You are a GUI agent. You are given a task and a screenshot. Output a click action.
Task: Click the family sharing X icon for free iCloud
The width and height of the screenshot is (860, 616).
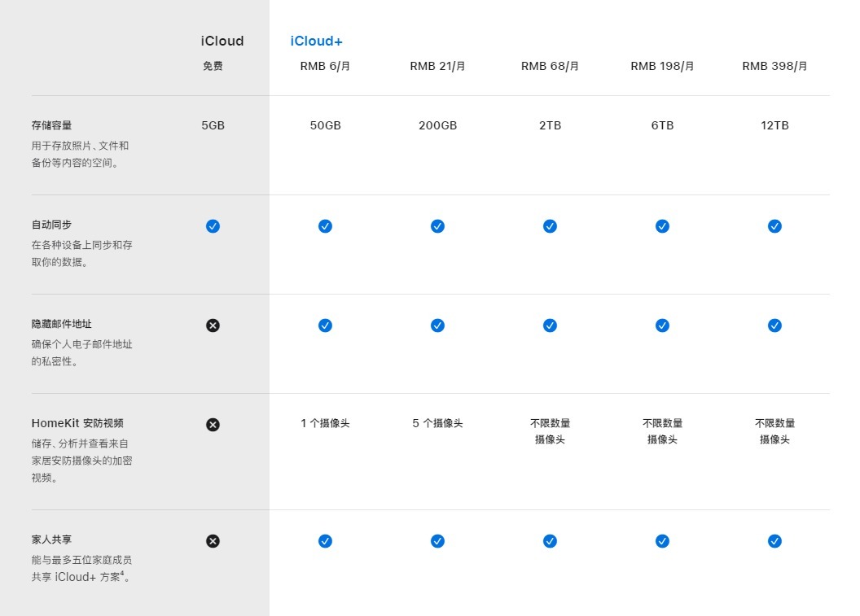click(213, 541)
